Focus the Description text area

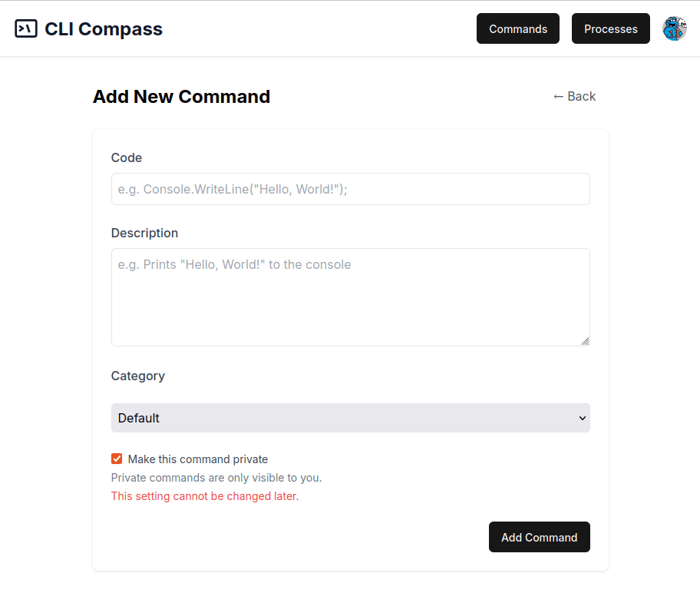point(350,296)
